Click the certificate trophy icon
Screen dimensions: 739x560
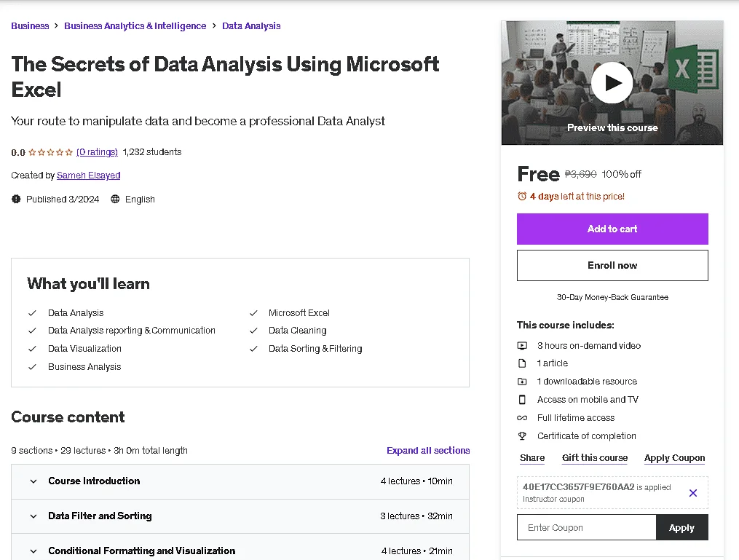[x=522, y=436]
